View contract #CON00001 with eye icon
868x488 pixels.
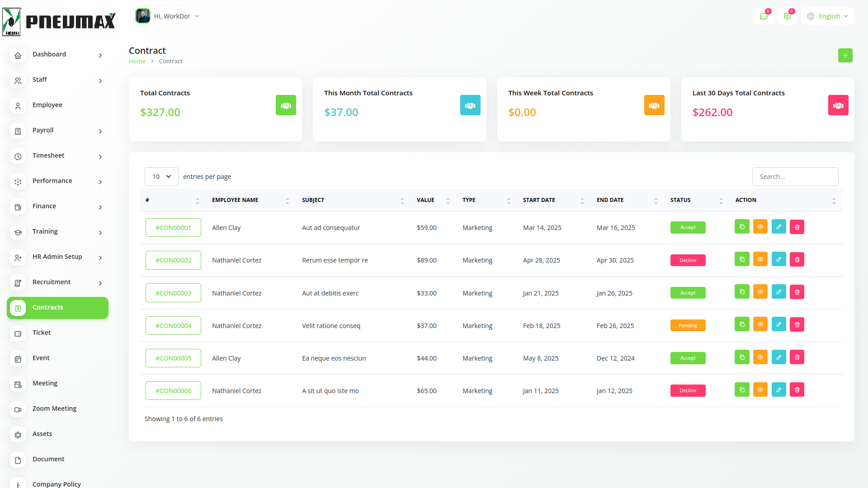point(760,227)
